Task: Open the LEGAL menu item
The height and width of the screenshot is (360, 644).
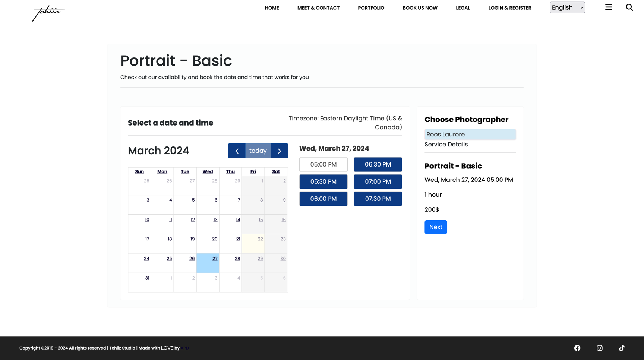Action: tap(463, 8)
